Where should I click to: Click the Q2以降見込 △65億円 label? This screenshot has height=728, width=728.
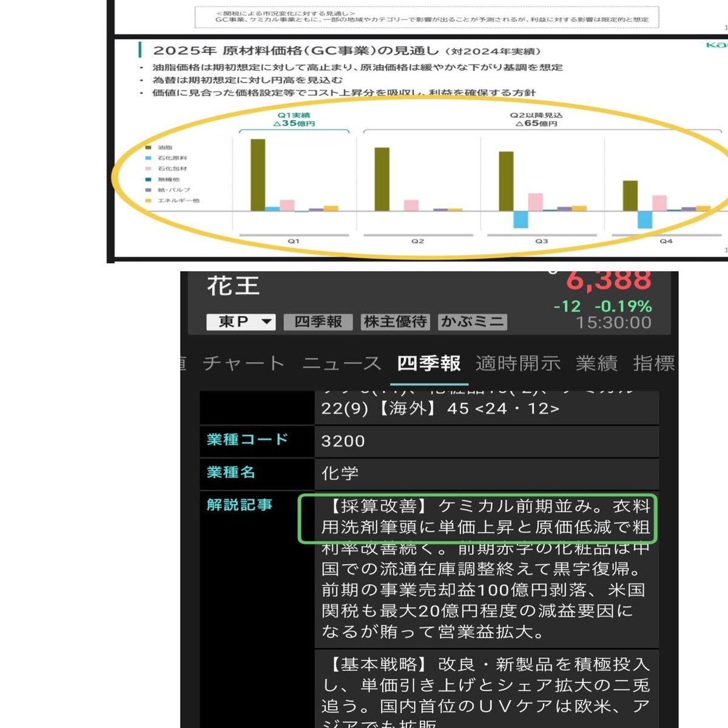[536, 119]
